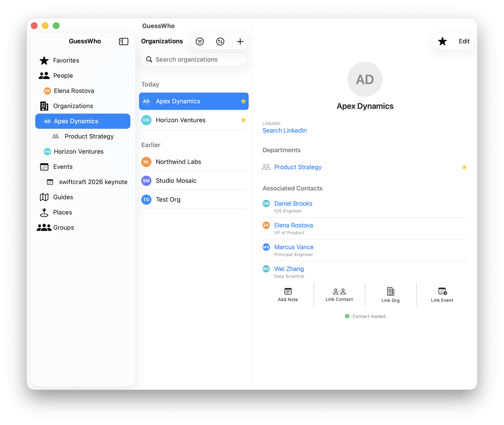Open Groups in the sidebar
This screenshot has height=425, width=504.
coord(83,227)
